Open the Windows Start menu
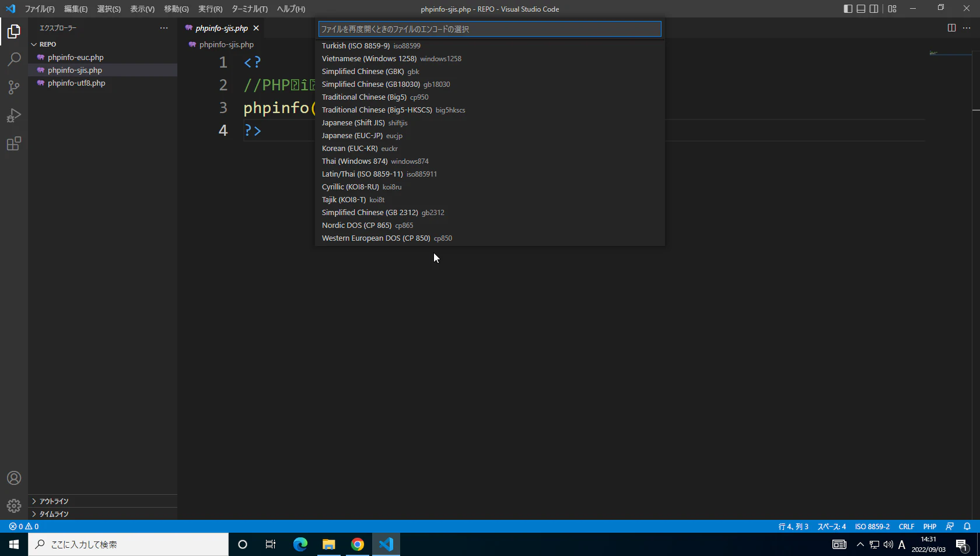Screen dimensions: 980x556 click(14, 544)
